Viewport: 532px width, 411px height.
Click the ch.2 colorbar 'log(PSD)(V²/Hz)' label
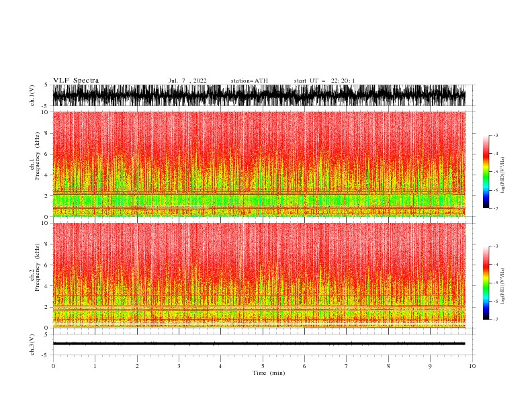point(502,286)
